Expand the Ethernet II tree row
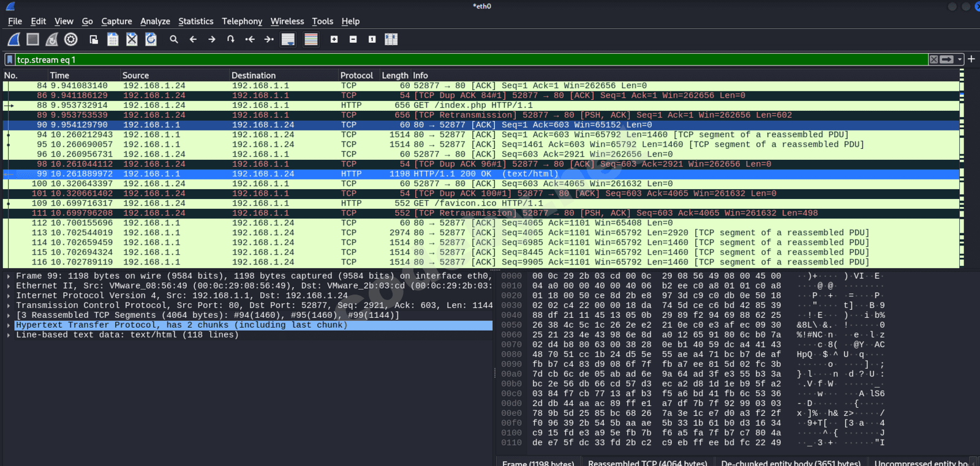This screenshot has width=980, height=466. (x=9, y=286)
